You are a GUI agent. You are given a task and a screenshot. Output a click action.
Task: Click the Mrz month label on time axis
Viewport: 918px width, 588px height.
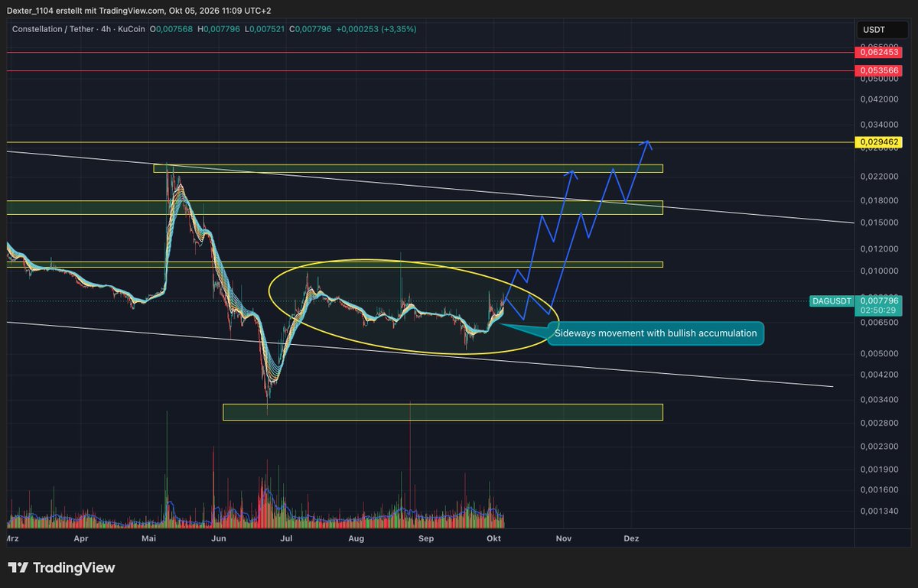[x=11, y=538]
